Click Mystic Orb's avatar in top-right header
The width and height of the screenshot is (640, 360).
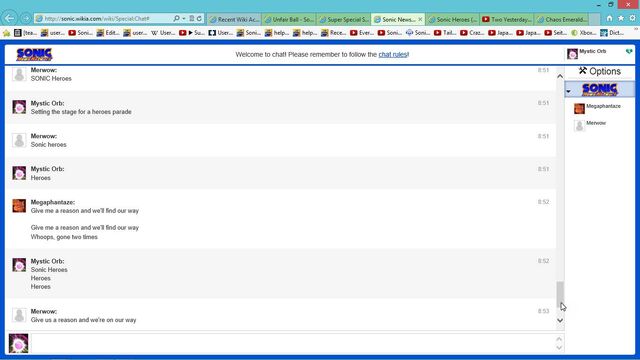pyautogui.click(x=572, y=53)
